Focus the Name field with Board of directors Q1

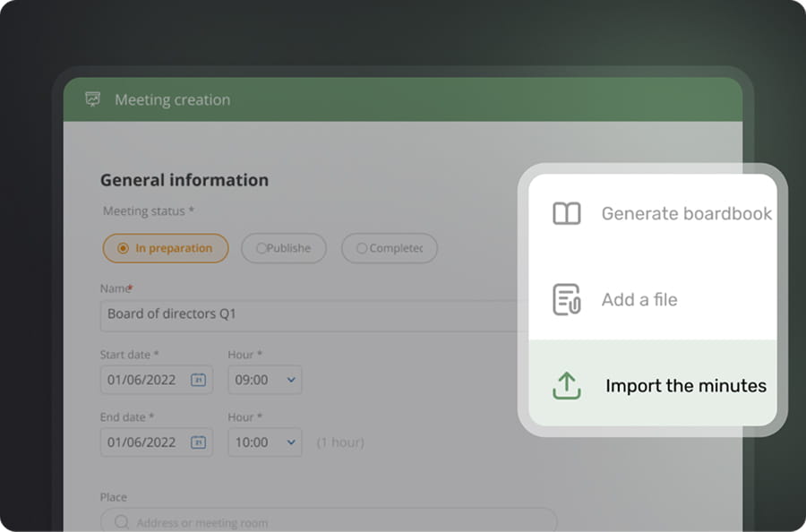pos(304,315)
